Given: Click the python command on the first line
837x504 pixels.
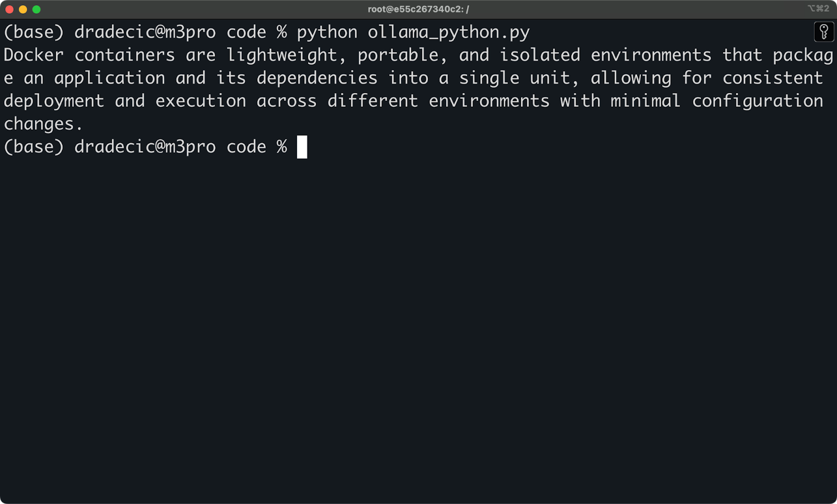Looking at the screenshot, I should tap(327, 31).
